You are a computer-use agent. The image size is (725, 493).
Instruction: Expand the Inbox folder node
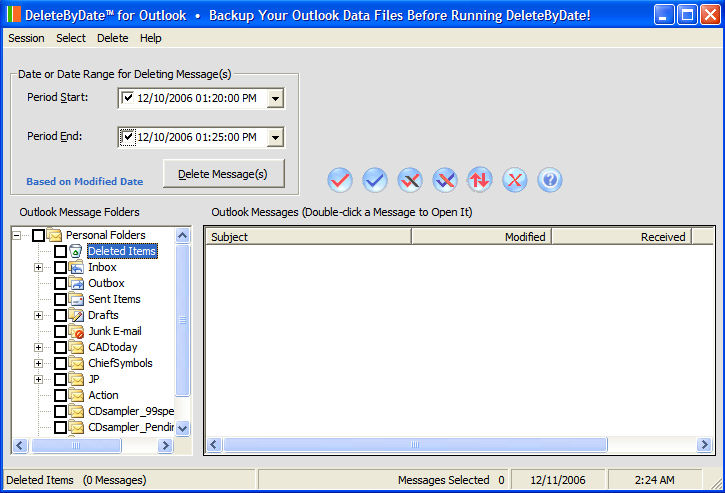39,267
